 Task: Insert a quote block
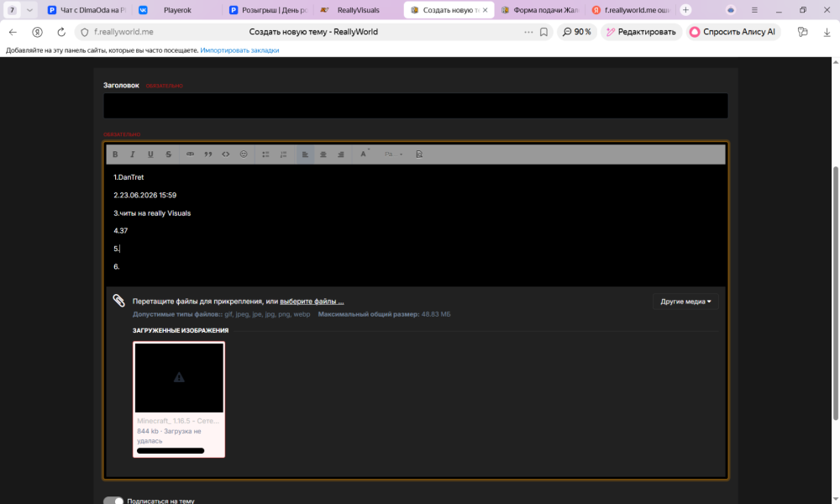pos(207,155)
